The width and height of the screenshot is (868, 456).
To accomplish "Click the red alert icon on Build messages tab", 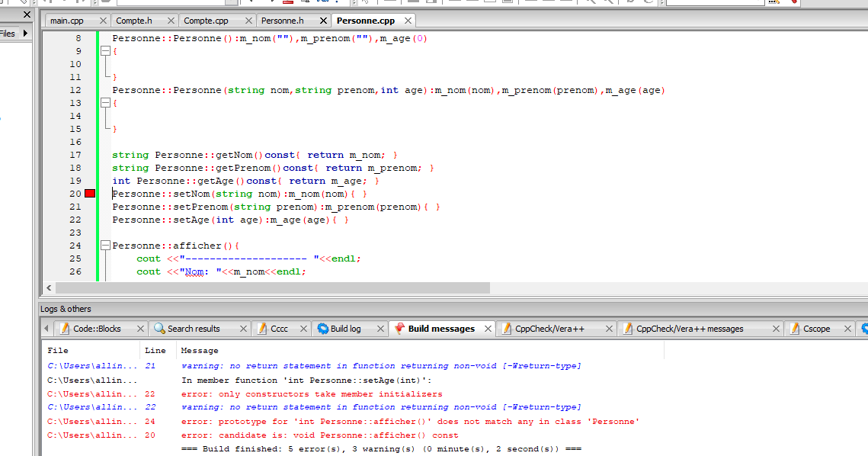I will coord(398,329).
